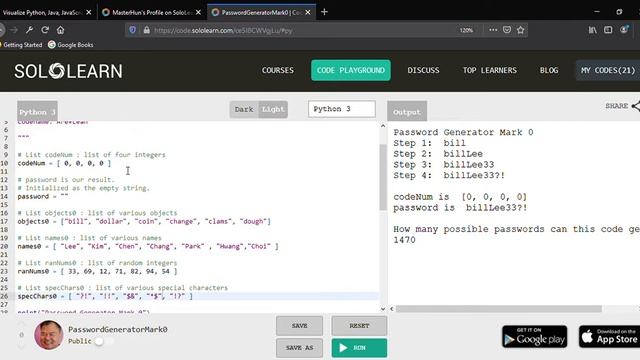Close the PasswordGeneratorMark0 tab
640x360 pixels.
click(308, 12)
